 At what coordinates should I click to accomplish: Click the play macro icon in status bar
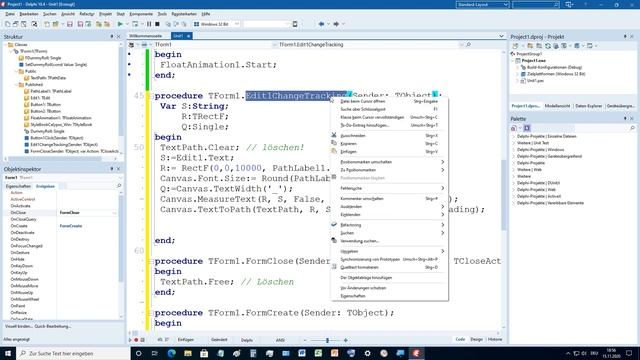point(131,340)
